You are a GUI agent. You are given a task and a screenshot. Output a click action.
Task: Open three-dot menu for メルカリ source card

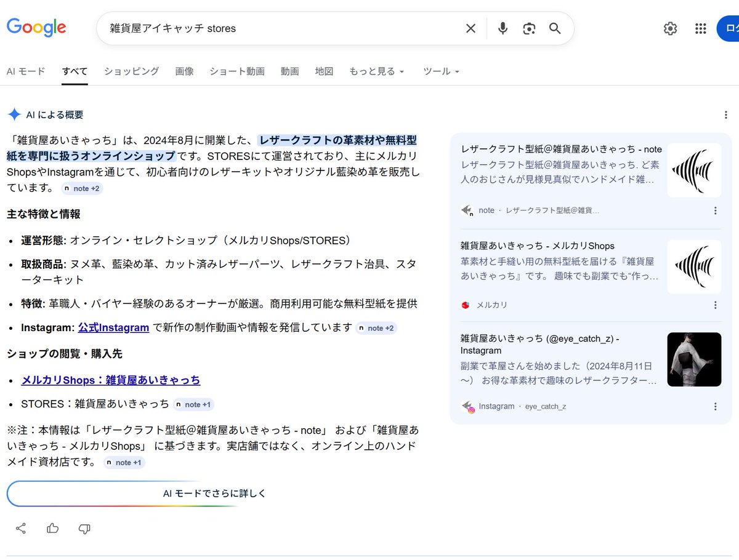(x=715, y=305)
